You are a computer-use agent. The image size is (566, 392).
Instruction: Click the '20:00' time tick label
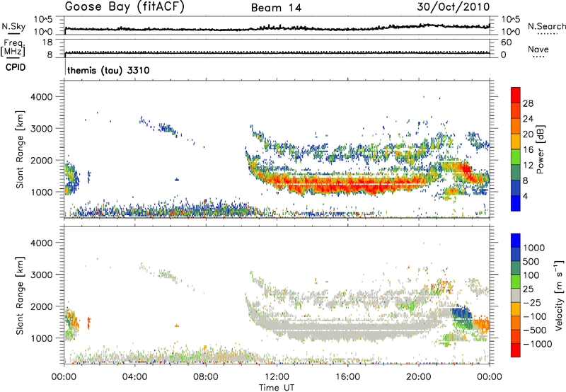pos(419,377)
